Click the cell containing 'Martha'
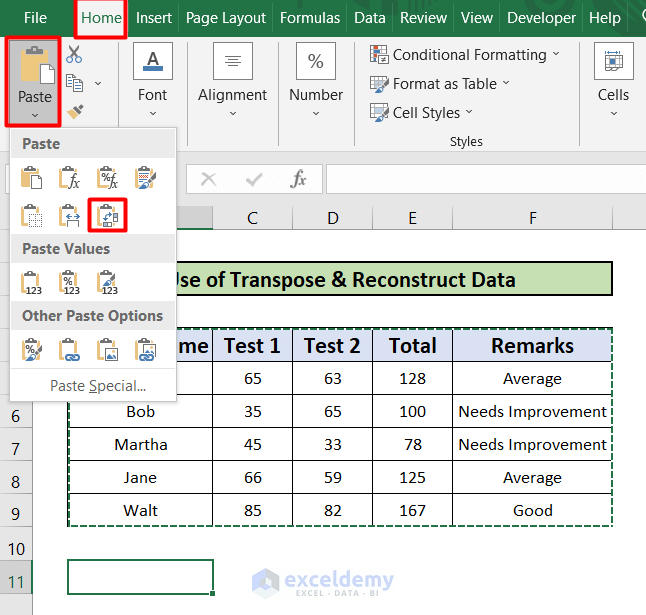The height and width of the screenshot is (615, 646). pyautogui.click(x=140, y=444)
